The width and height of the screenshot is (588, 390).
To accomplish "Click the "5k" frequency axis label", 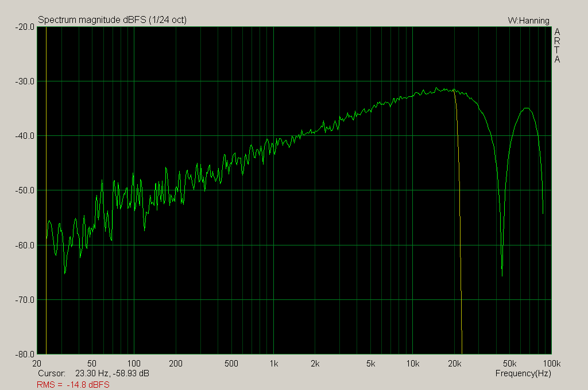I will tap(370, 364).
